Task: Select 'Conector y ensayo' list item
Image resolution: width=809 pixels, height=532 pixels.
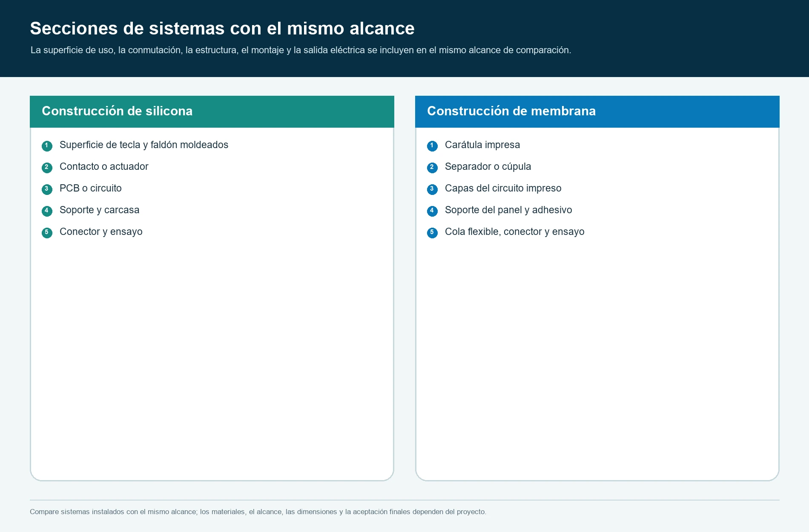Action: (x=101, y=232)
